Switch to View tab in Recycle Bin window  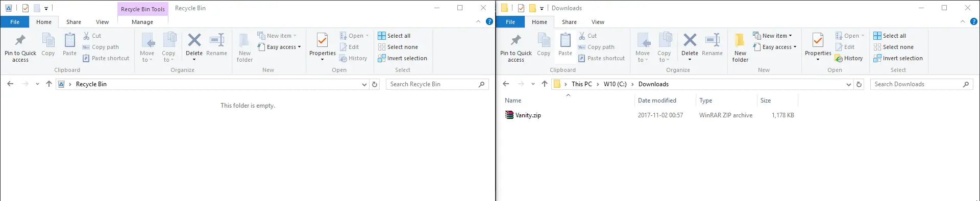click(102, 22)
